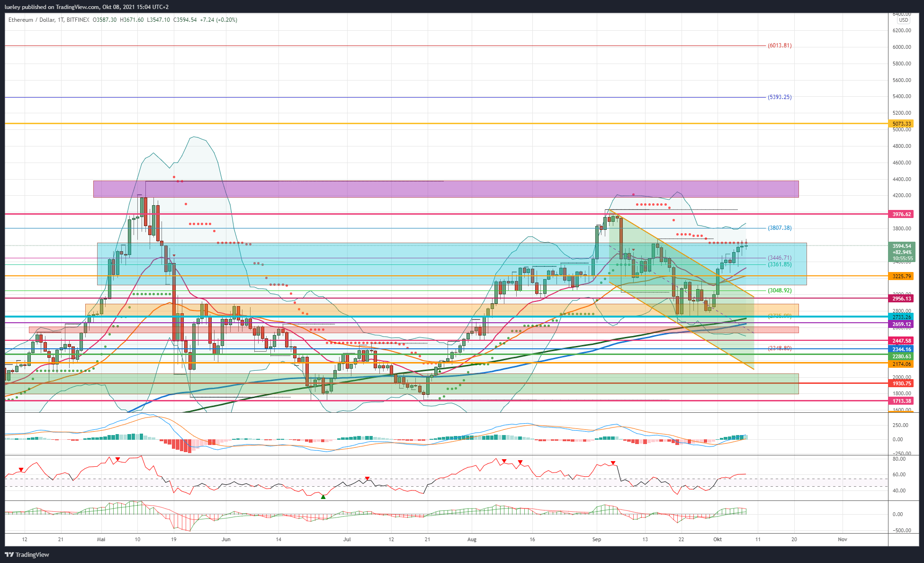Click the (6013.81) red line label
The width and height of the screenshot is (924, 563).
click(780, 45)
